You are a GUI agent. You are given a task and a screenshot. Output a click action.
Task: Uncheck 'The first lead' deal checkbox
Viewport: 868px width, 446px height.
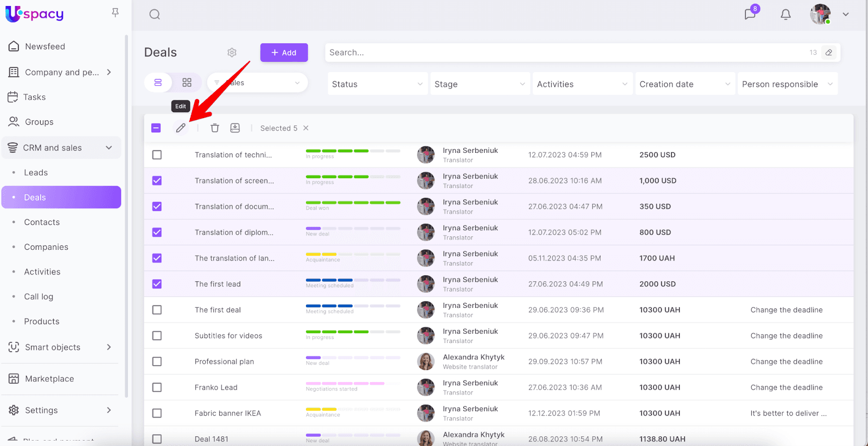[x=157, y=284]
